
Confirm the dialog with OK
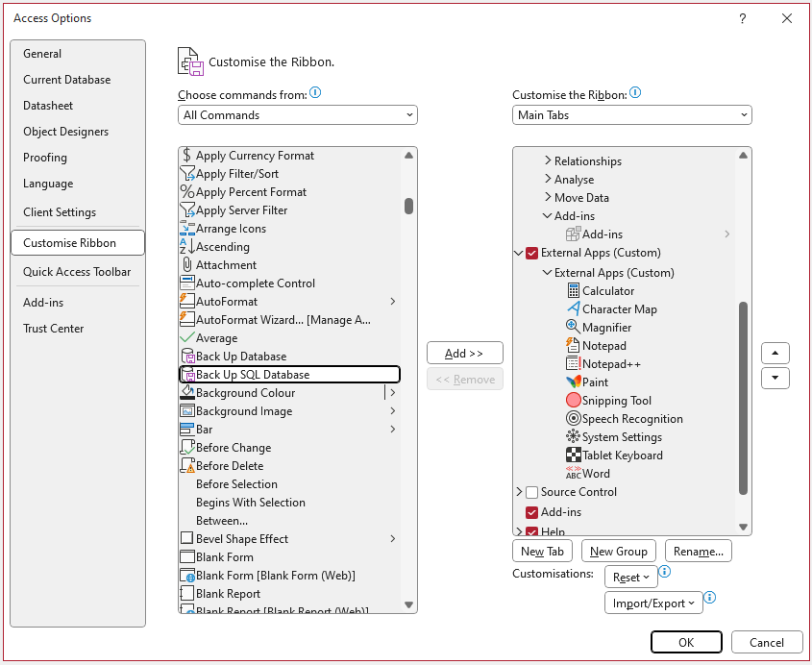pyautogui.click(x=686, y=642)
